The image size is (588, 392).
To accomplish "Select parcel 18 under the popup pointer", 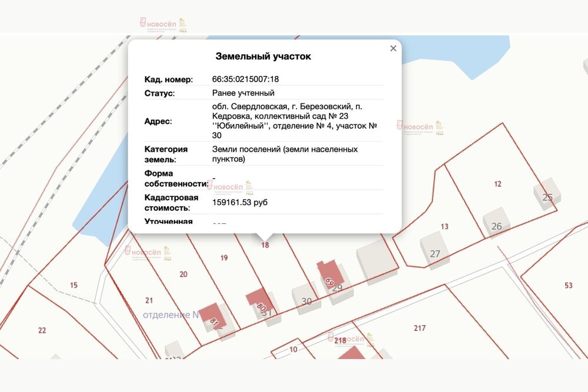I will point(265,244).
